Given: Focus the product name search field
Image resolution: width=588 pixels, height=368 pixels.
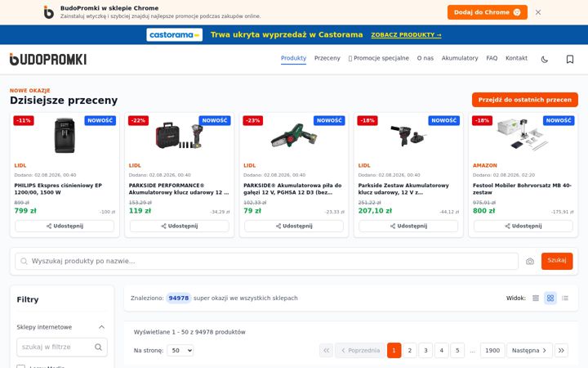Looking at the screenshot, I should [266, 261].
